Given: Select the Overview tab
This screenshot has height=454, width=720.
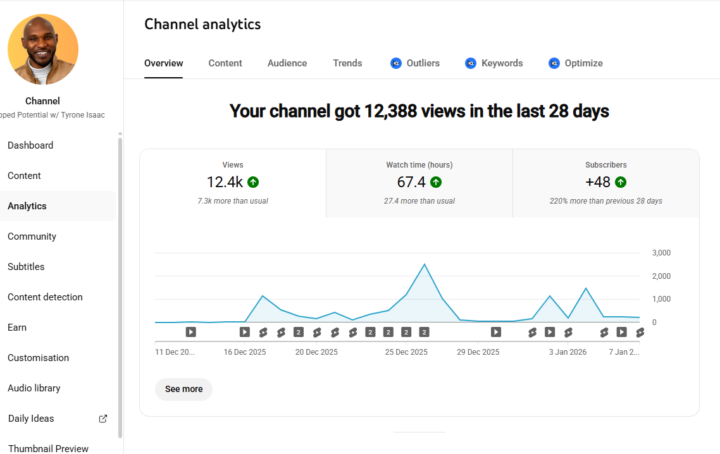Looking at the screenshot, I should coord(163,63).
